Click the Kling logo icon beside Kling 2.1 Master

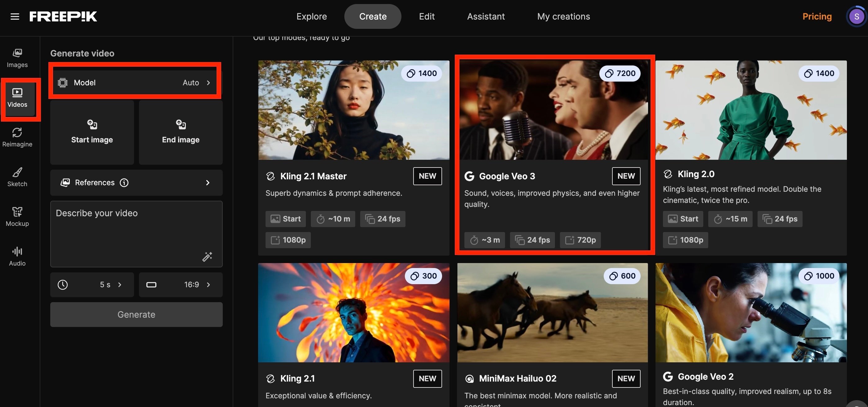click(271, 176)
